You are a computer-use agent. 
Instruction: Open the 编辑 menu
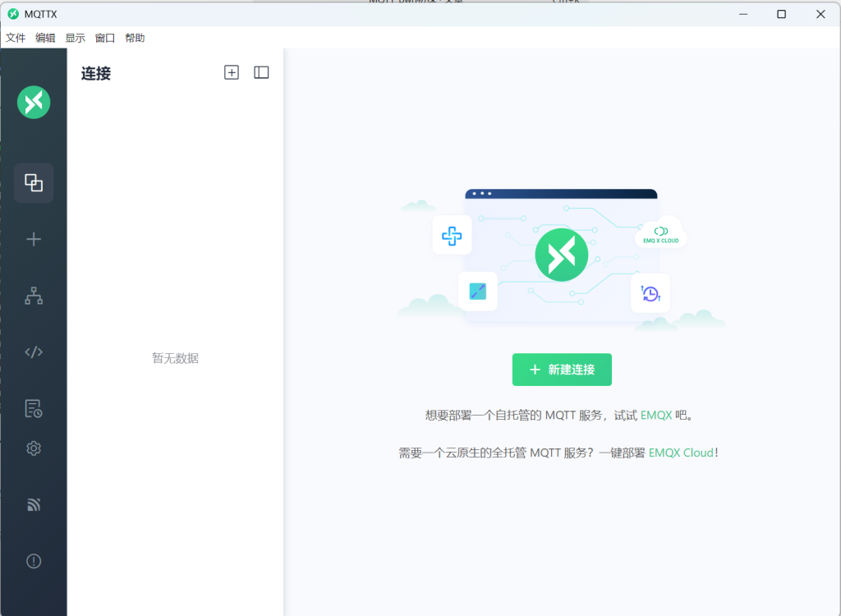coord(45,38)
